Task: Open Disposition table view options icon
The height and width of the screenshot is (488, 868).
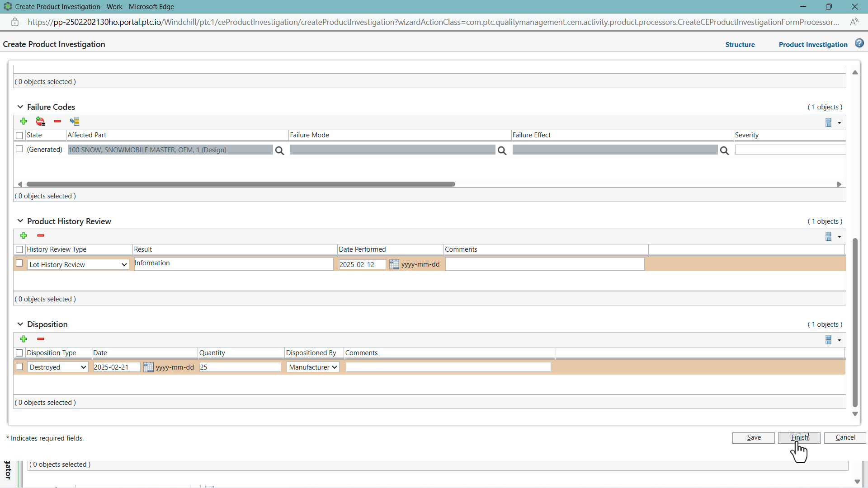Action: pyautogui.click(x=828, y=340)
